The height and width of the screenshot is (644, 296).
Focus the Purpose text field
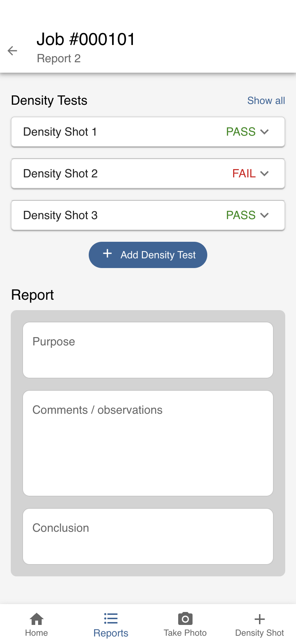pyautogui.click(x=148, y=350)
